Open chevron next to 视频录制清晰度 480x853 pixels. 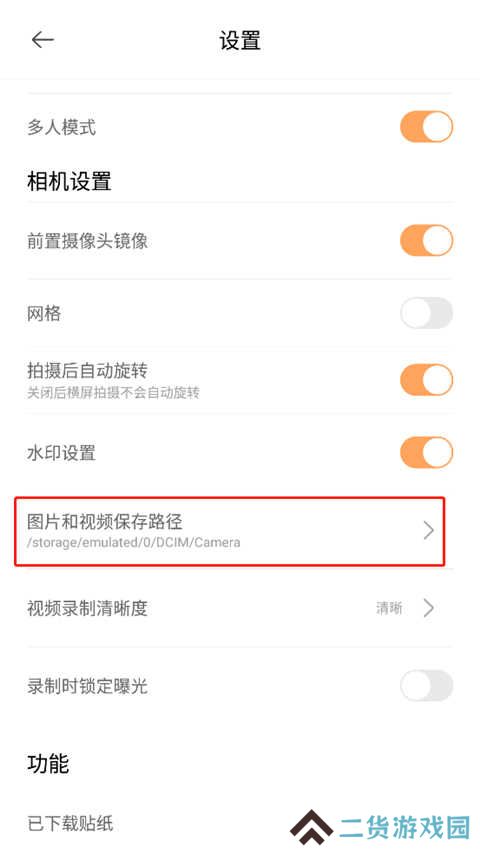[429, 608]
